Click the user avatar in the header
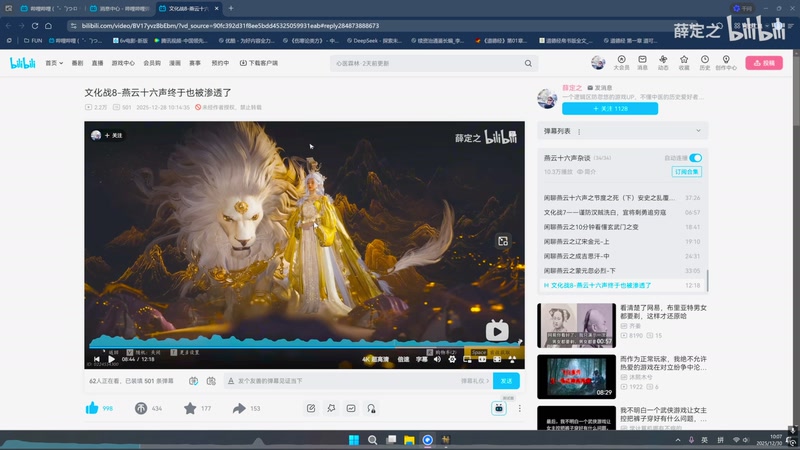This screenshot has width=800, height=450. 598,63
